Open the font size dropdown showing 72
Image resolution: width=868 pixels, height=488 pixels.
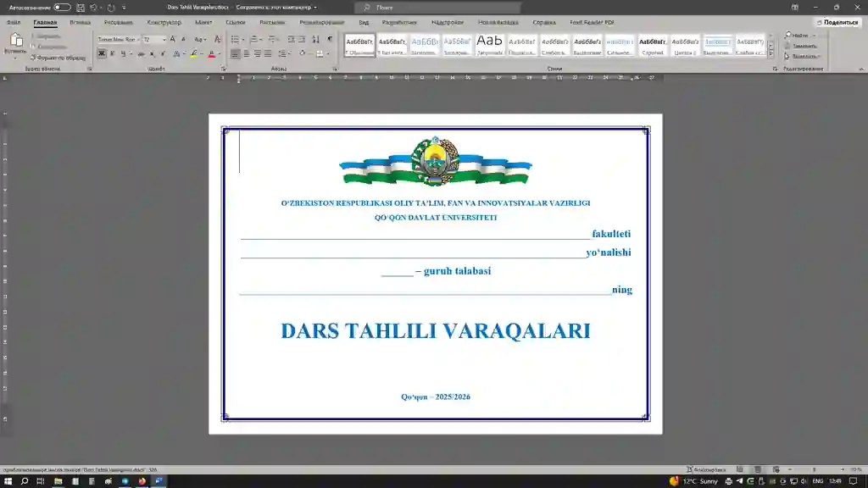[x=164, y=39]
